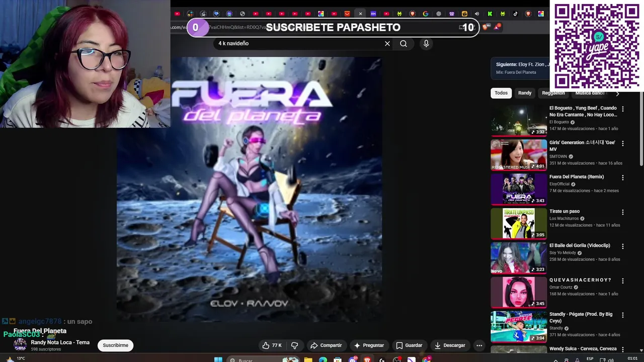
Task: Open File Explorer from the taskbar
Action: tap(308, 360)
